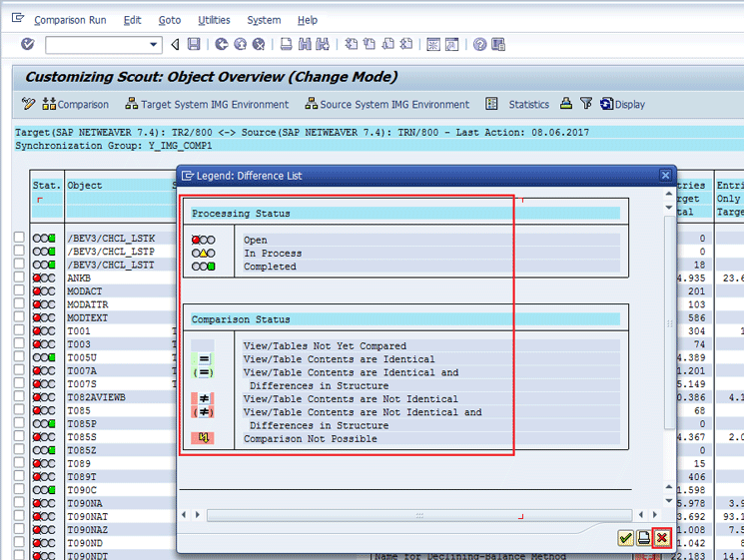The image size is (744, 560).
Task: Click the green Enter checkmark icon
Action: [x=27, y=44]
